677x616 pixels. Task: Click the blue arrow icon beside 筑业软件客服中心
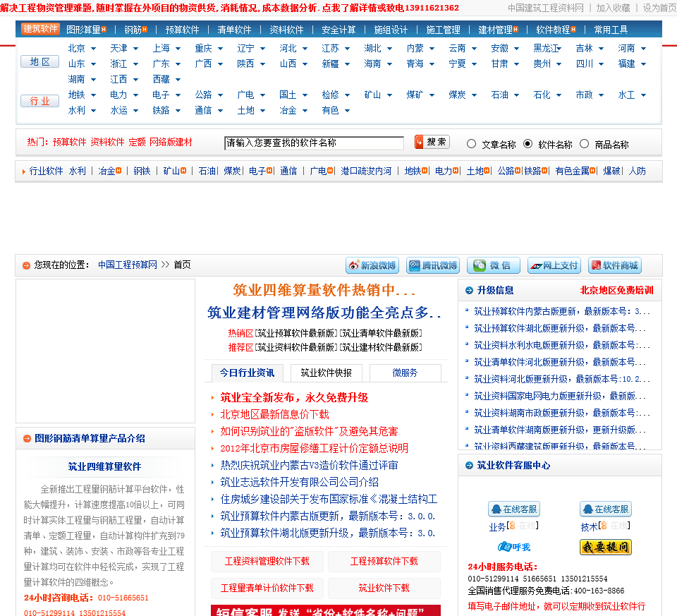click(470, 465)
